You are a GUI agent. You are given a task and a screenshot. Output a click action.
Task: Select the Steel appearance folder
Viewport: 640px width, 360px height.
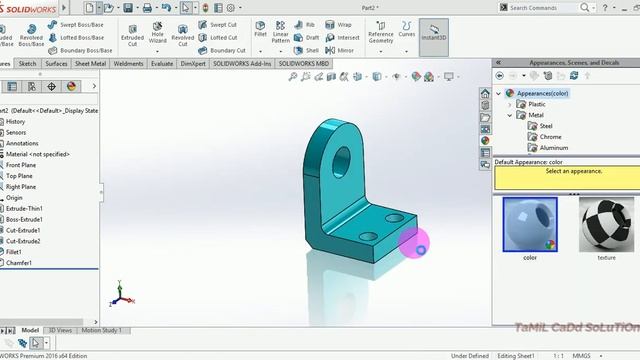pyautogui.click(x=540, y=126)
